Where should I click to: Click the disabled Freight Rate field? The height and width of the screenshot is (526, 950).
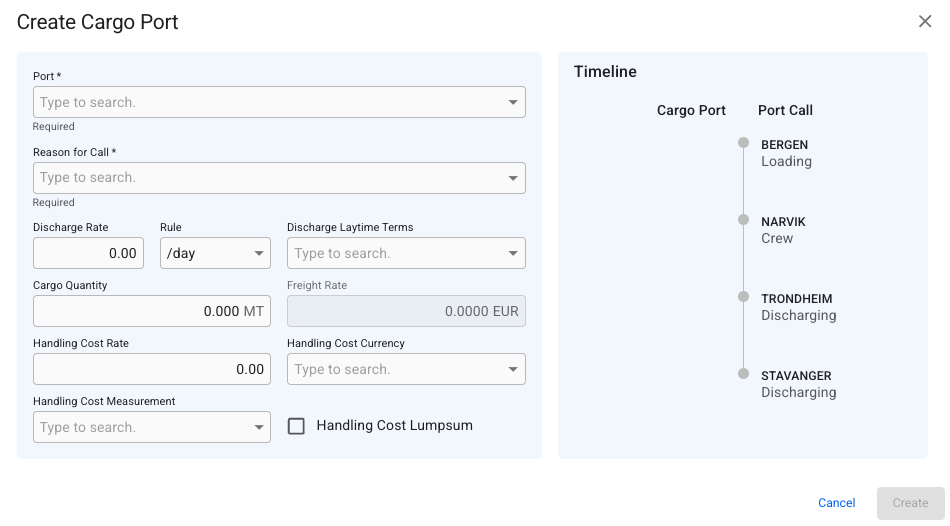406,311
